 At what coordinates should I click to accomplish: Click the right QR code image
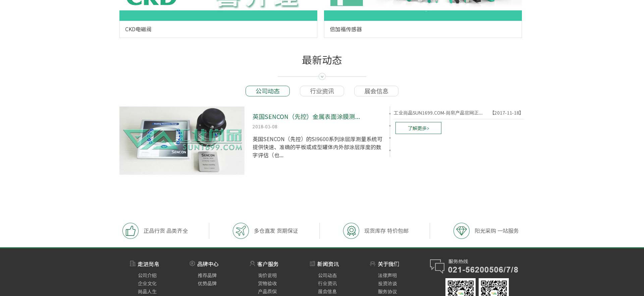[x=494, y=287]
